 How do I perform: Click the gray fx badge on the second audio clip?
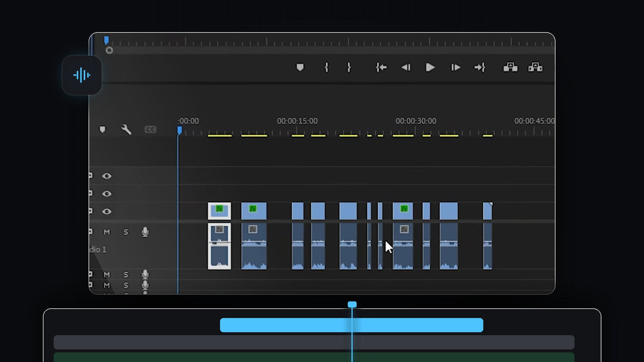coord(253,229)
